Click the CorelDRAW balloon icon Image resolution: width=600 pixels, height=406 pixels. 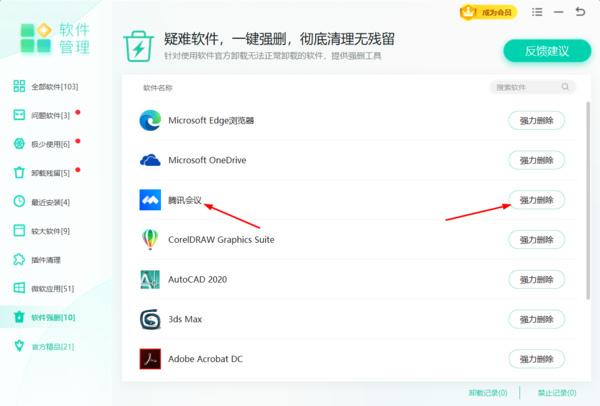150,239
